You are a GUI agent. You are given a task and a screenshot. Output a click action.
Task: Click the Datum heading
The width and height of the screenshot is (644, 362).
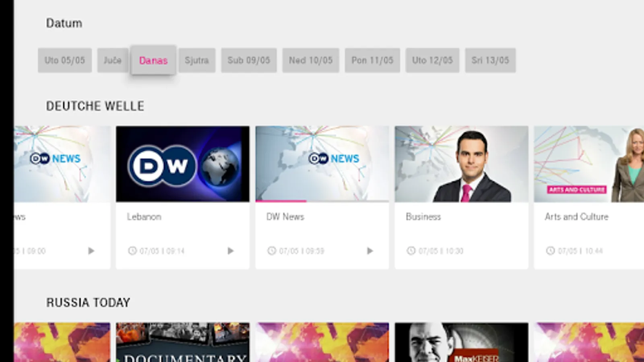click(64, 23)
